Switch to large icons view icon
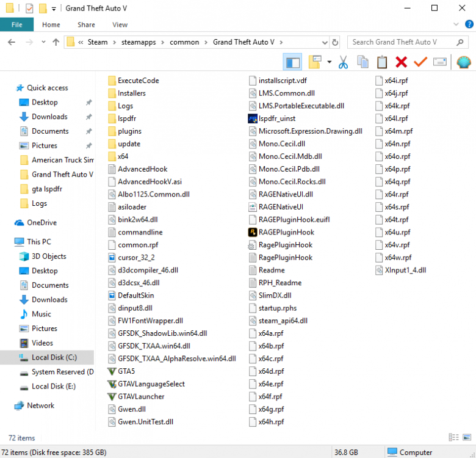The image size is (476, 458). tap(467, 437)
